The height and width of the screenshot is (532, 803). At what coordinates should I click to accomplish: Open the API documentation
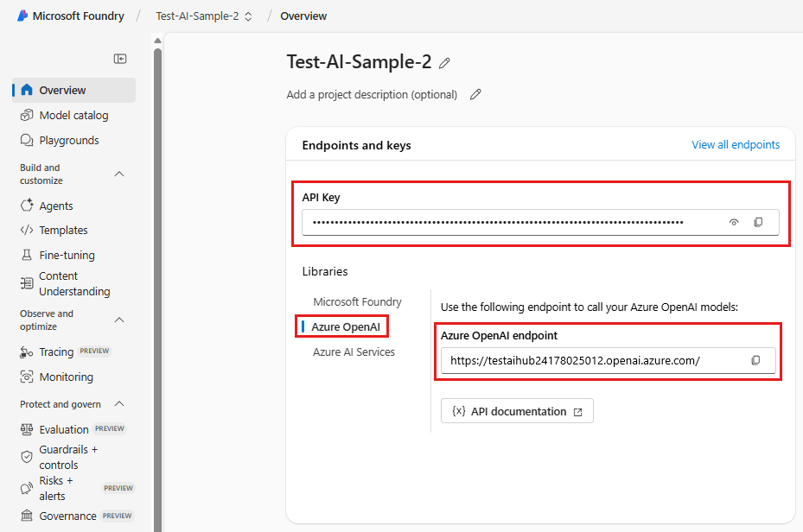coord(516,410)
